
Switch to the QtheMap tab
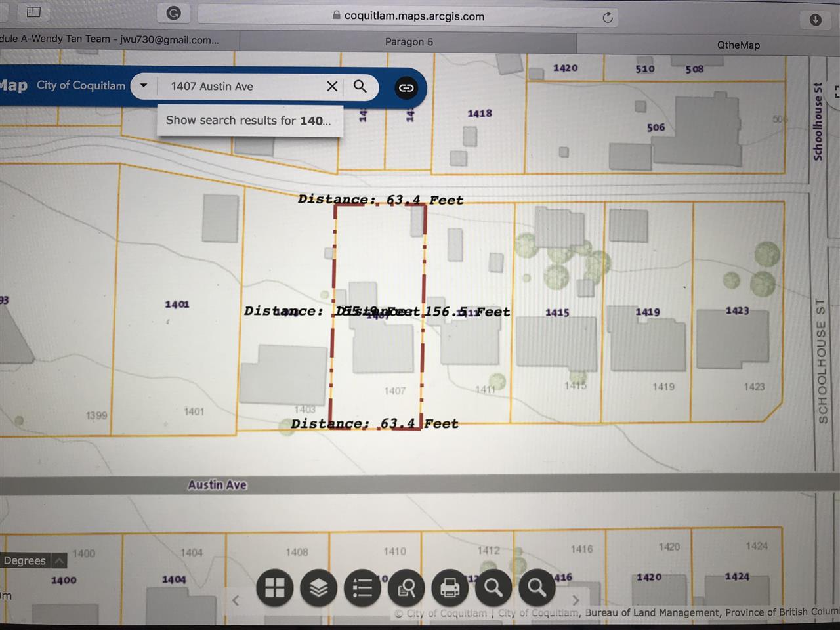738,45
